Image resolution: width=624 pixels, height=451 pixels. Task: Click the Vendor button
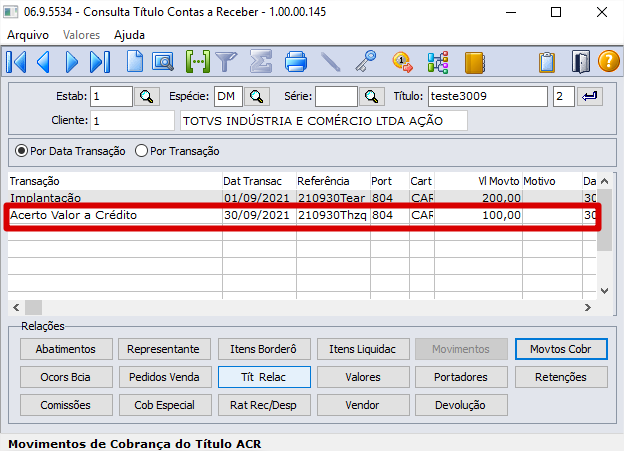coord(363,405)
